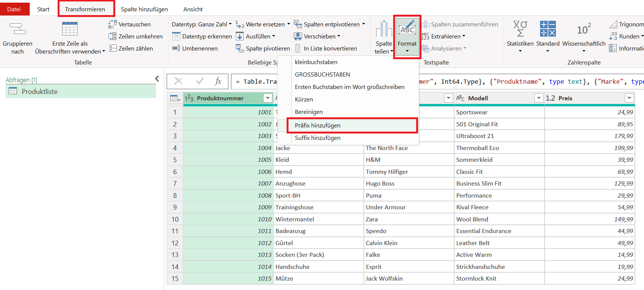Screen dimensions: 644x290
Task: Switch to the Transformieren tab
Action: click(x=85, y=9)
